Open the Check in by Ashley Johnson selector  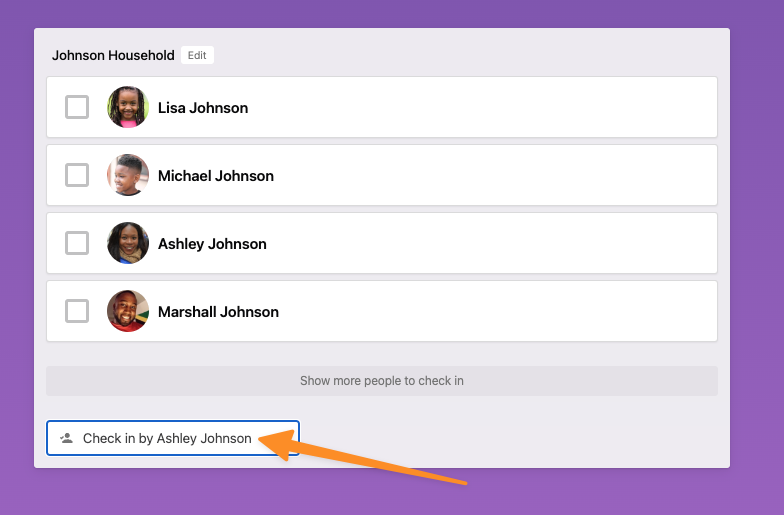pyautogui.click(x=172, y=438)
